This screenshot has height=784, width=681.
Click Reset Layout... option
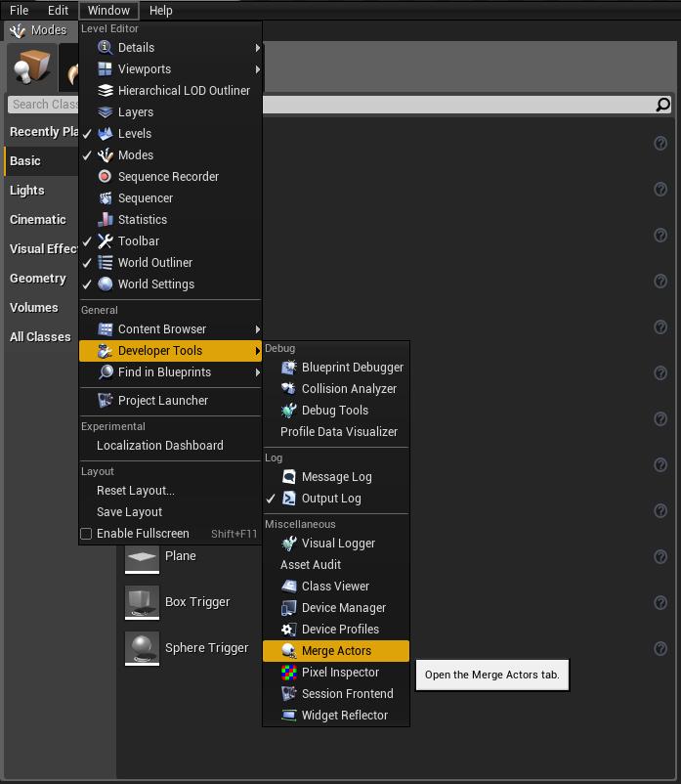point(136,491)
